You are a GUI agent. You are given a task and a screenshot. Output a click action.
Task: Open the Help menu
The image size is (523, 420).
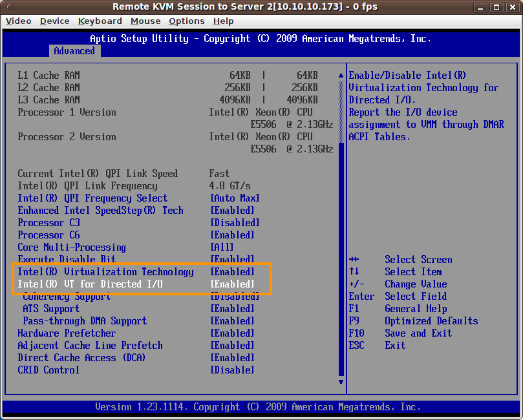[x=224, y=21]
